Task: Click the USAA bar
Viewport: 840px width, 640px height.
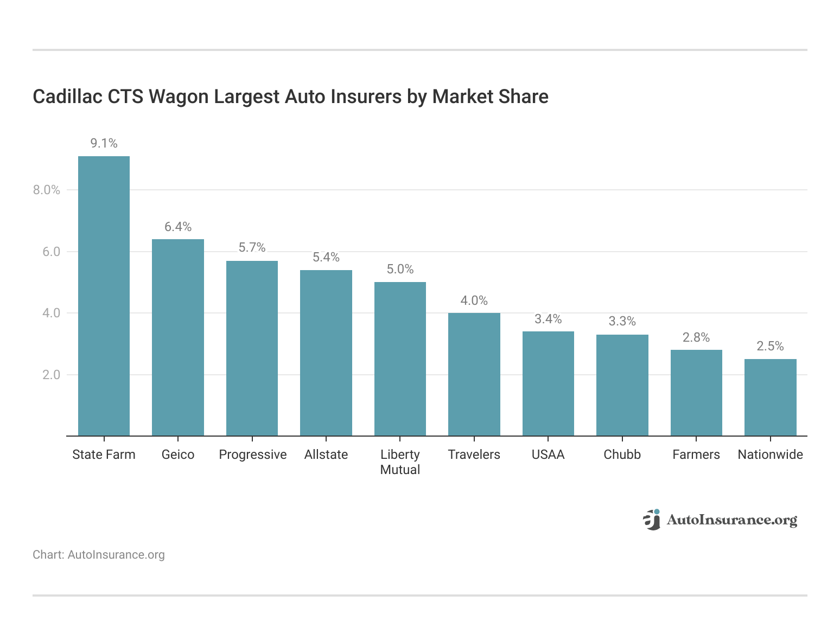Action: coord(548,383)
